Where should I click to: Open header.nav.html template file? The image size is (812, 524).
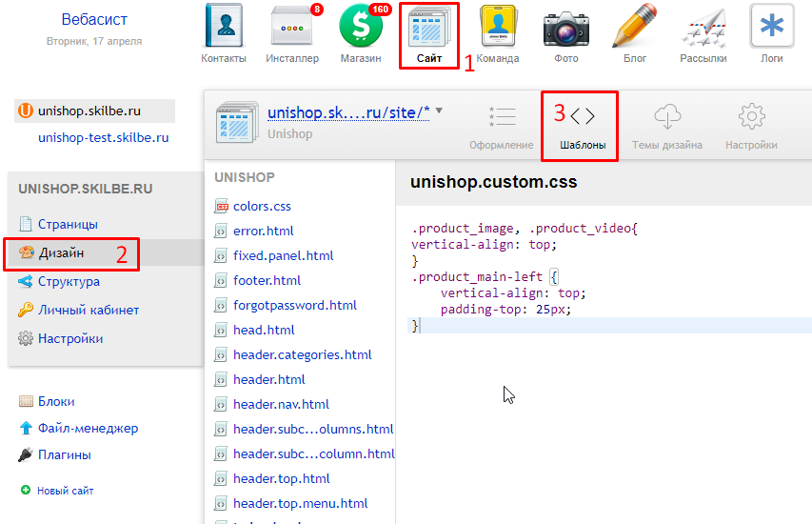coord(281,404)
